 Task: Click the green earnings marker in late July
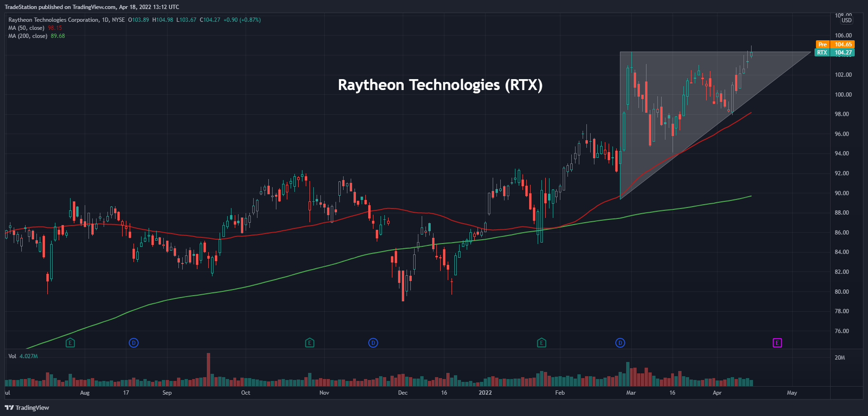click(70, 343)
